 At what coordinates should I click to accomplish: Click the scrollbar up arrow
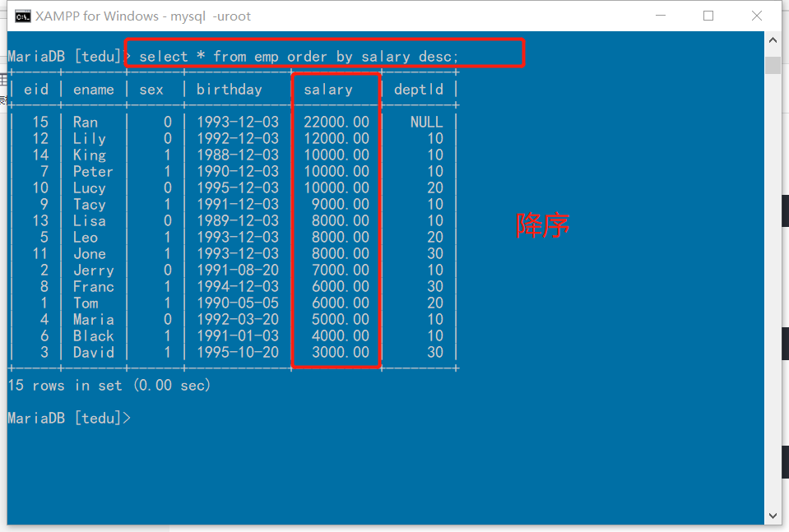coord(773,40)
